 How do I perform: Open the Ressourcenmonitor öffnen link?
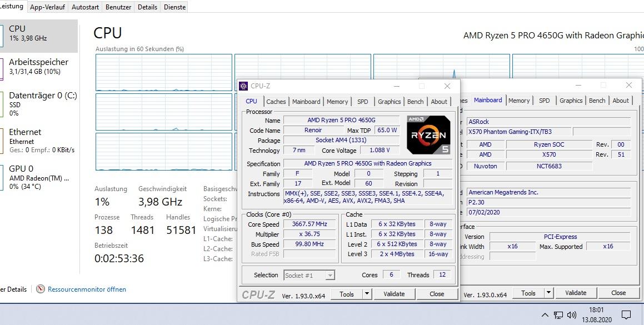[x=87, y=289]
